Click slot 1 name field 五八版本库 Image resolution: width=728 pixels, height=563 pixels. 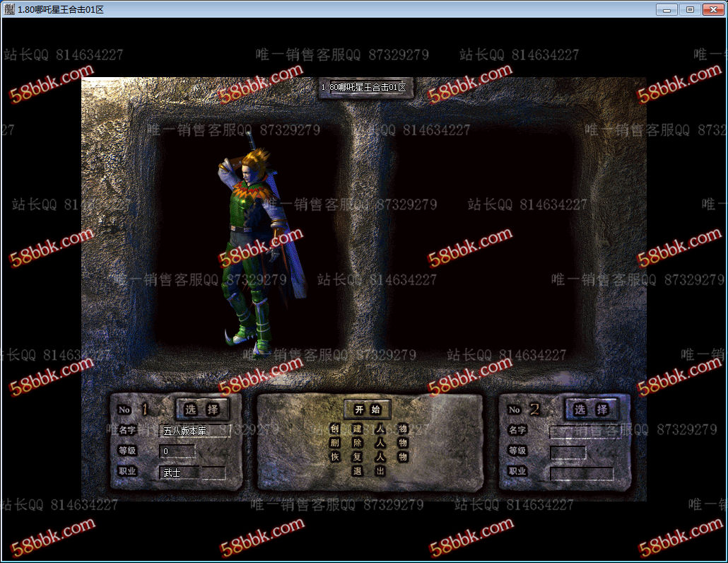pyautogui.click(x=195, y=431)
